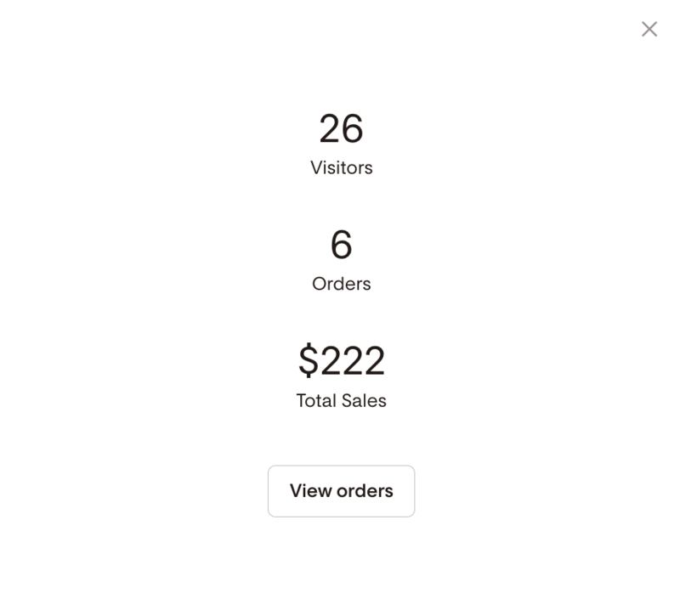Click the dollar amount $222

click(x=342, y=360)
